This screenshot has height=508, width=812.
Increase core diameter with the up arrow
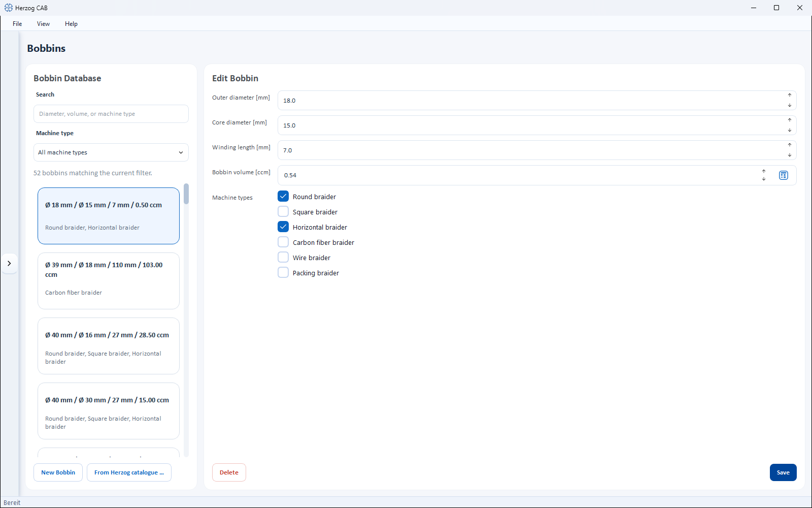(x=790, y=120)
